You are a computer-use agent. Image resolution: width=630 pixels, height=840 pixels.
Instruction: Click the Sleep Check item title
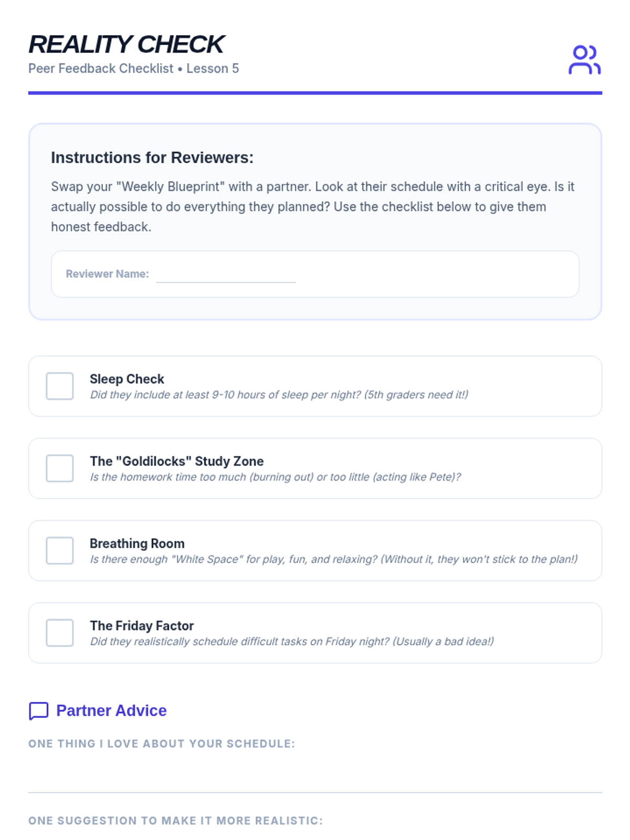coord(127,379)
